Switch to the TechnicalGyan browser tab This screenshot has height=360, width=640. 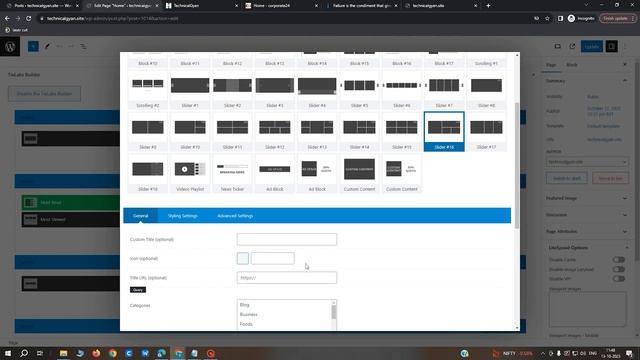coord(202,6)
